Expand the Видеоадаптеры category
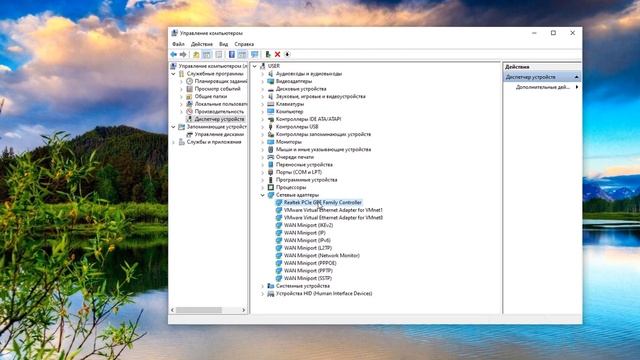Screen dimensions: 640x360 263,81
